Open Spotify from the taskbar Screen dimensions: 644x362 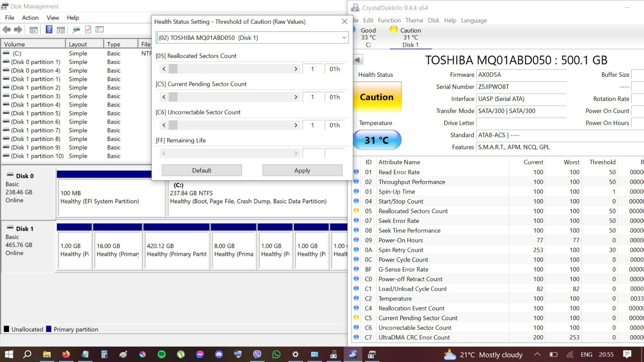(161, 354)
